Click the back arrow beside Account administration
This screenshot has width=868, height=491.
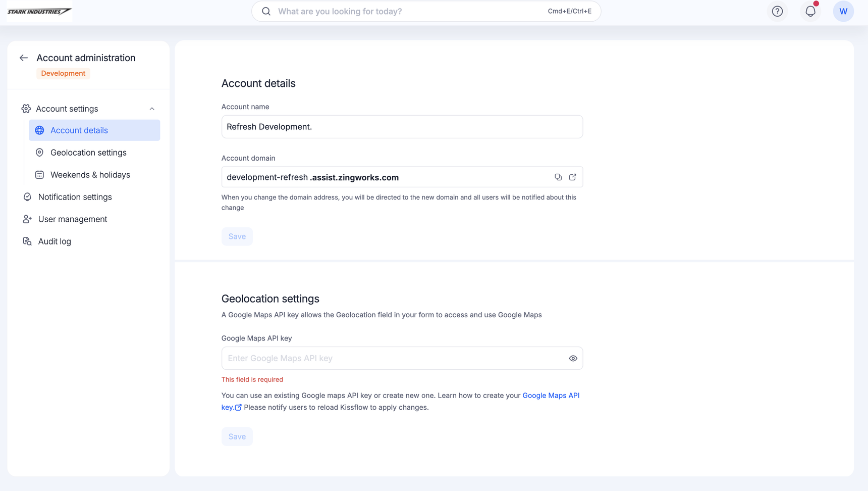[x=24, y=58]
